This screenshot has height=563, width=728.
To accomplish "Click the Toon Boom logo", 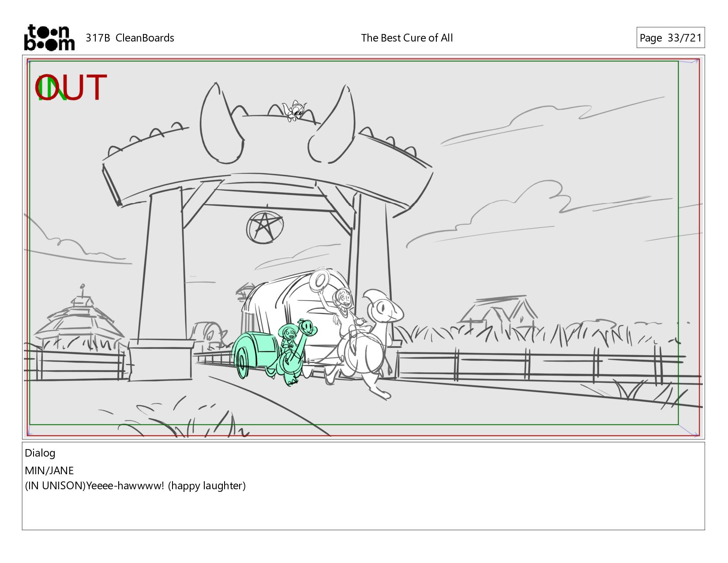I will pyautogui.click(x=49, y=38).
